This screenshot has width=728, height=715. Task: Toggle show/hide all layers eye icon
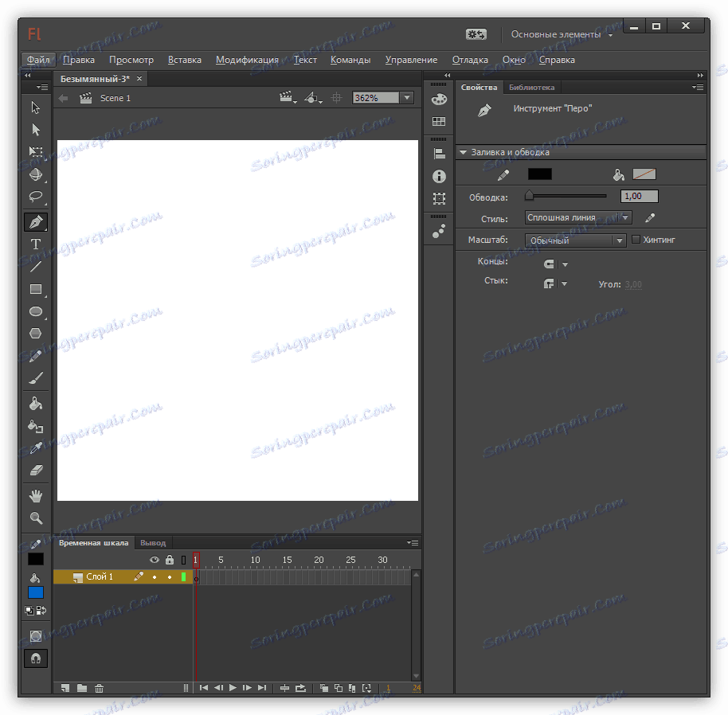155,560
